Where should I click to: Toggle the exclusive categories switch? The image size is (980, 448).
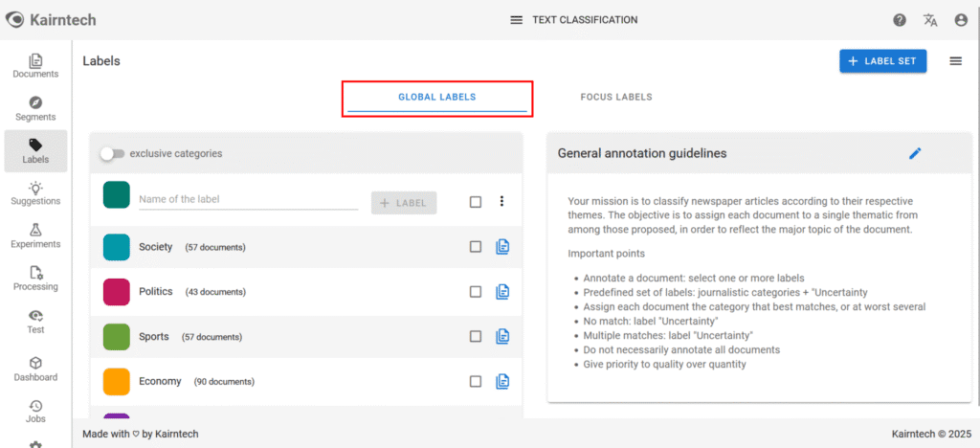point(112,153)
